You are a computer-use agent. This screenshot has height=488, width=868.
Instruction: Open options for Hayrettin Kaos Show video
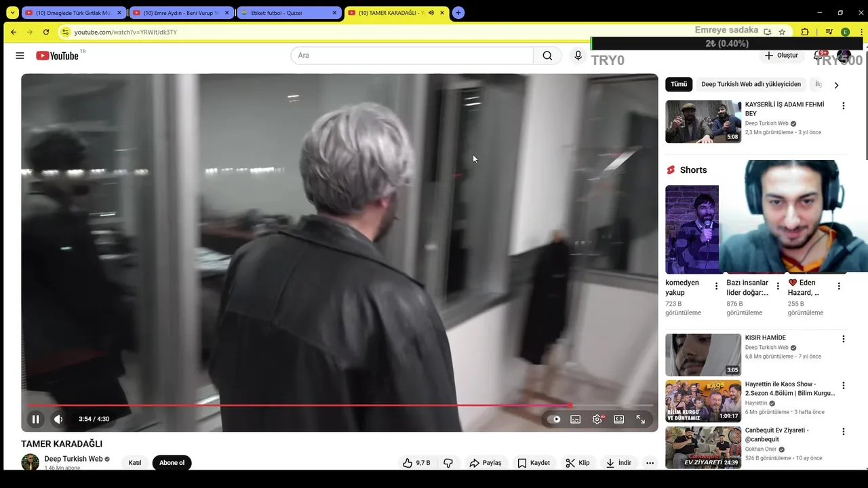pos(844,385)
